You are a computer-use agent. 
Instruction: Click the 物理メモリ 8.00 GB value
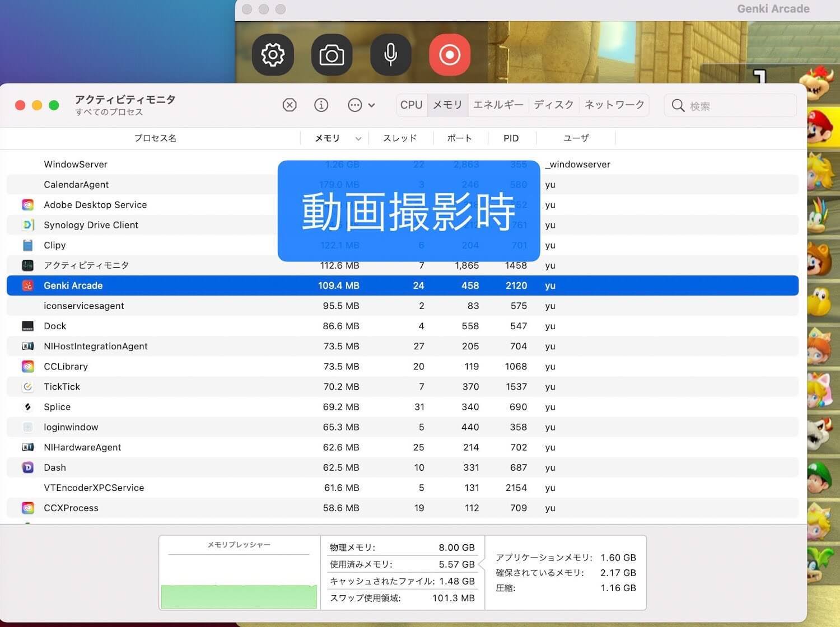tap(457, 548)
